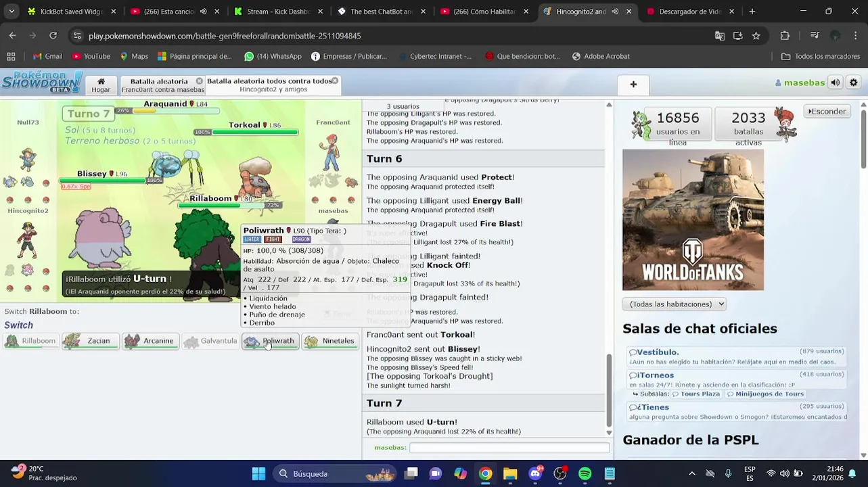
Task: Click the translate page icon in address bar
Action: pyautogui.click(x=720, y=36)
